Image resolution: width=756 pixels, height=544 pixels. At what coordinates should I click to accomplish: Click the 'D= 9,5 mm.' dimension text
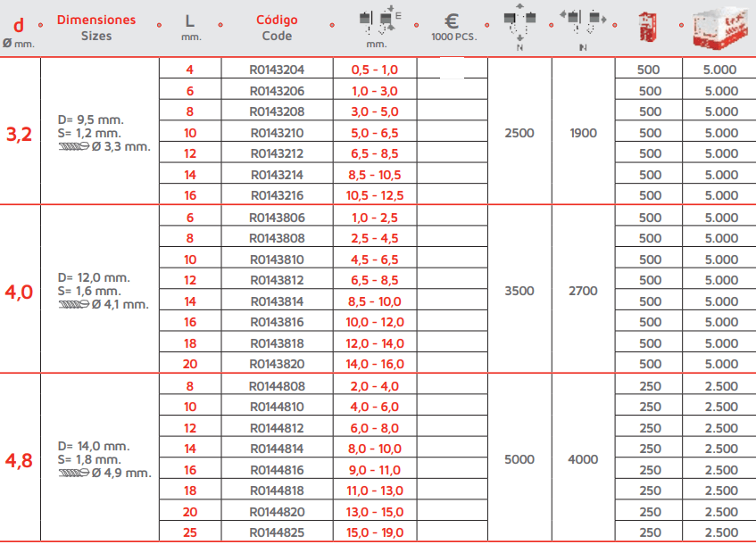[x=91, y=120]
